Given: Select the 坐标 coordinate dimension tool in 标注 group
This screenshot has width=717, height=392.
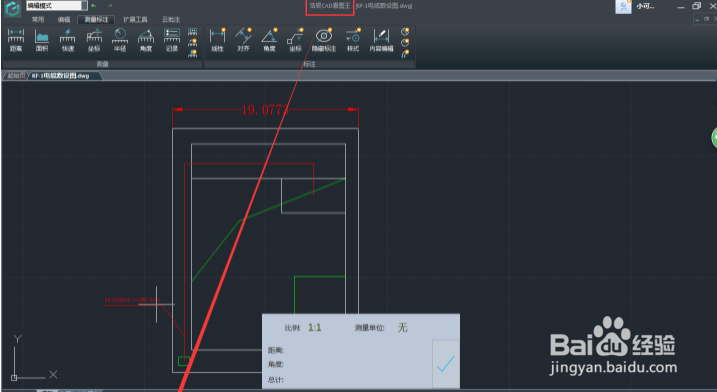Looking at the screenshot, I should [295, 40].
